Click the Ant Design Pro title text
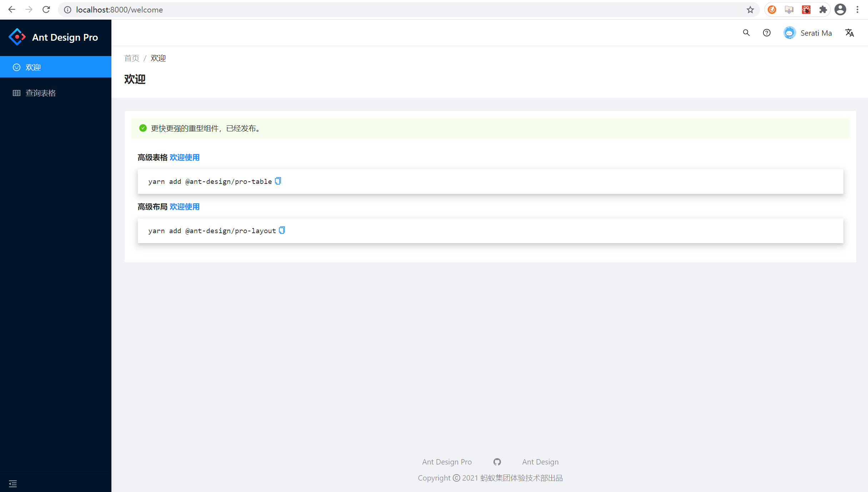The width and height of the screenshot is (868, 492). coord(65,37)
